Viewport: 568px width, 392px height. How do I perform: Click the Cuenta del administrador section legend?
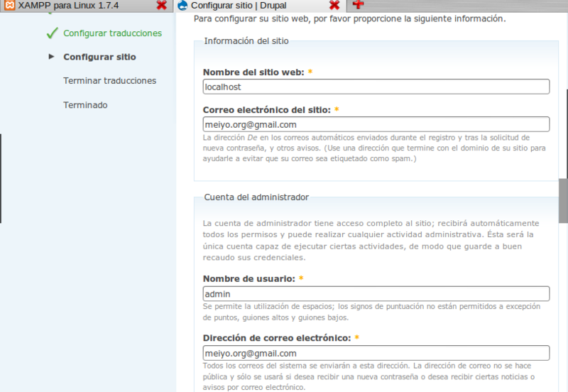tap(256, 197)
